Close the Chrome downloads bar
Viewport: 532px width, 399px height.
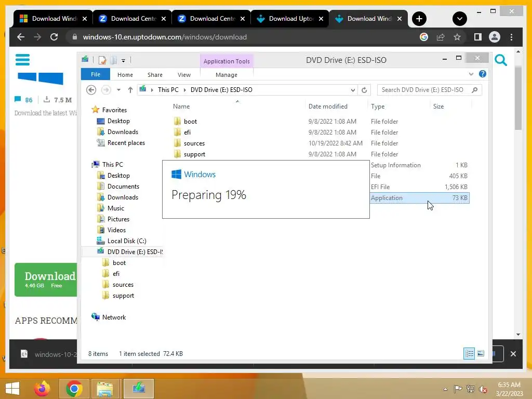[x=513, y=354]
